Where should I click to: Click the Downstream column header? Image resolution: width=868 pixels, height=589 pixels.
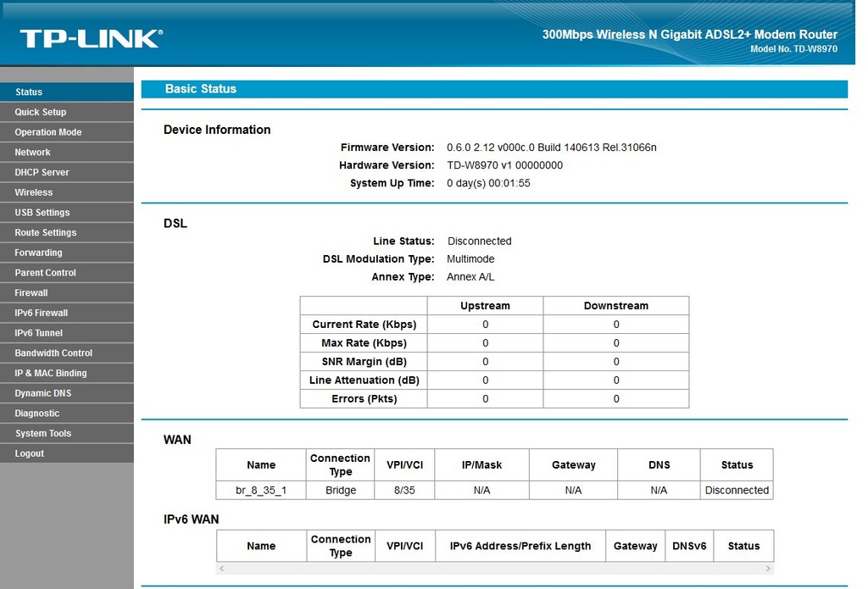click(616, 306)
